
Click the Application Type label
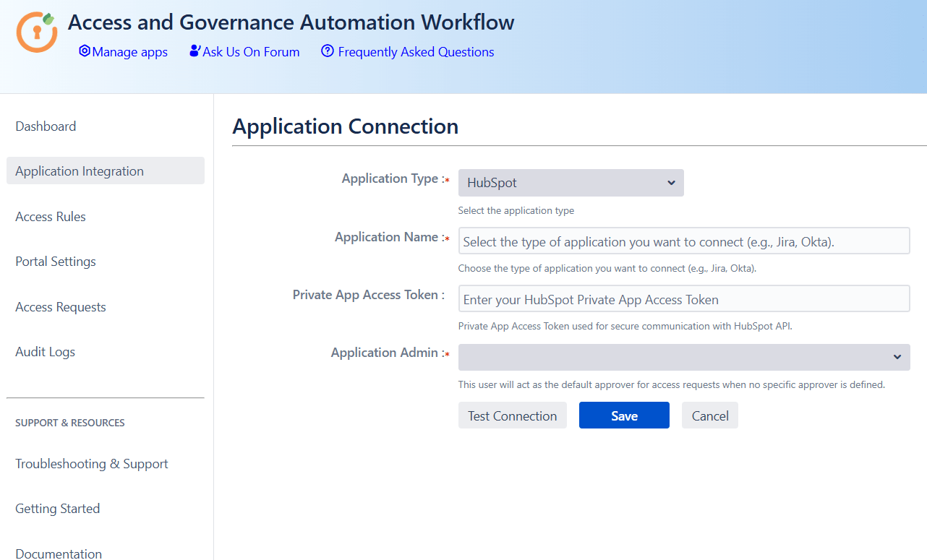(395, 178)
